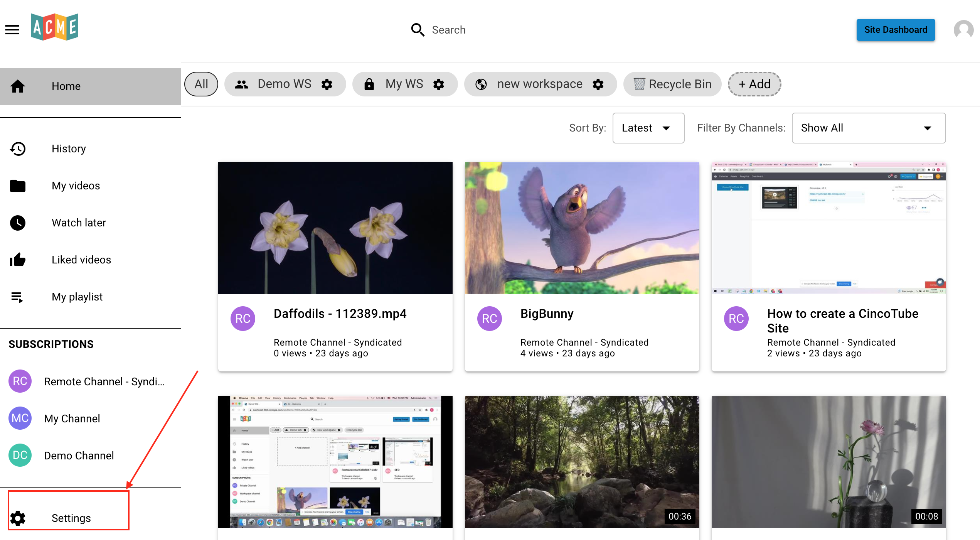Open My WS workspace gear settings

[439, 84]
